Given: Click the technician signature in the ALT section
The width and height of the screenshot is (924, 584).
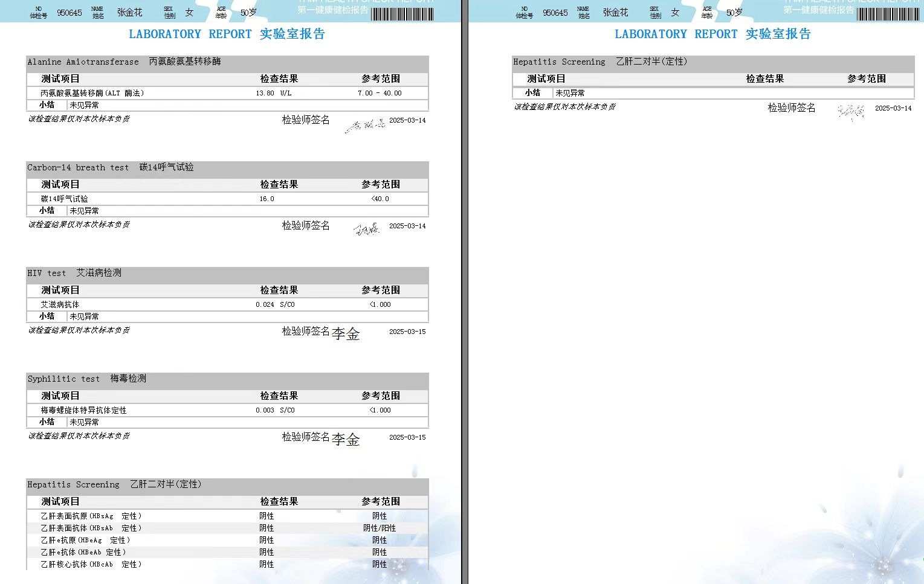Looking at the screenshot, I should pos(365,126).
